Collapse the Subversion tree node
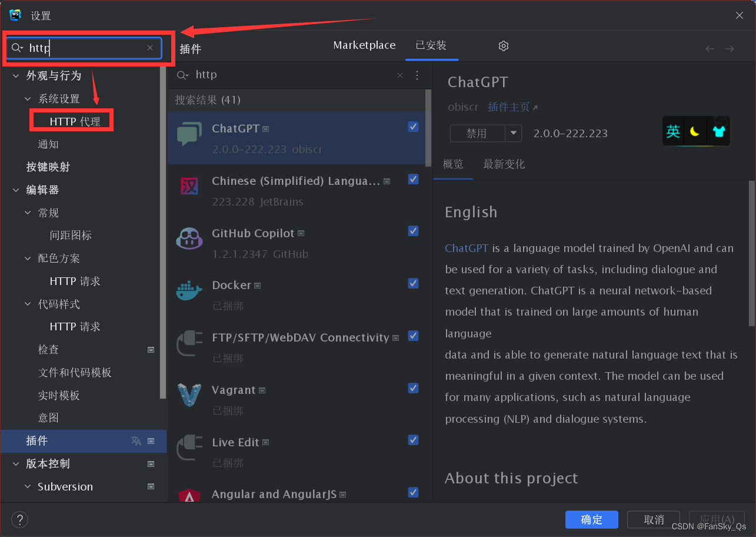This screenshot has height=537, width=756. [28, 487]
